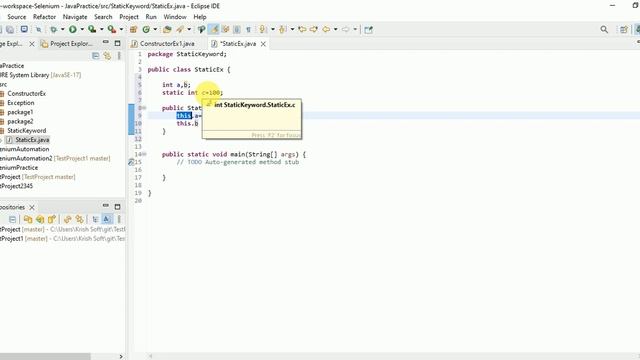This screenshot has height=360, width=640.
Task: Open the External Tools dropdown arrow
Action: tap(121, 29)
